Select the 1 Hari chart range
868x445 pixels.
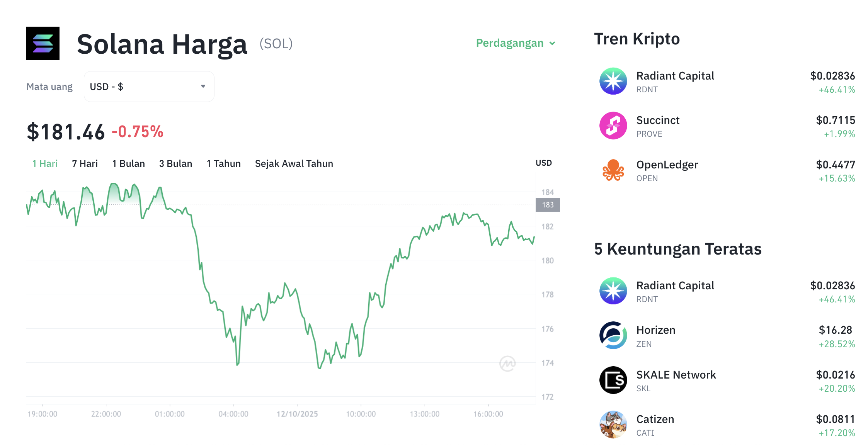click(45, 164)
